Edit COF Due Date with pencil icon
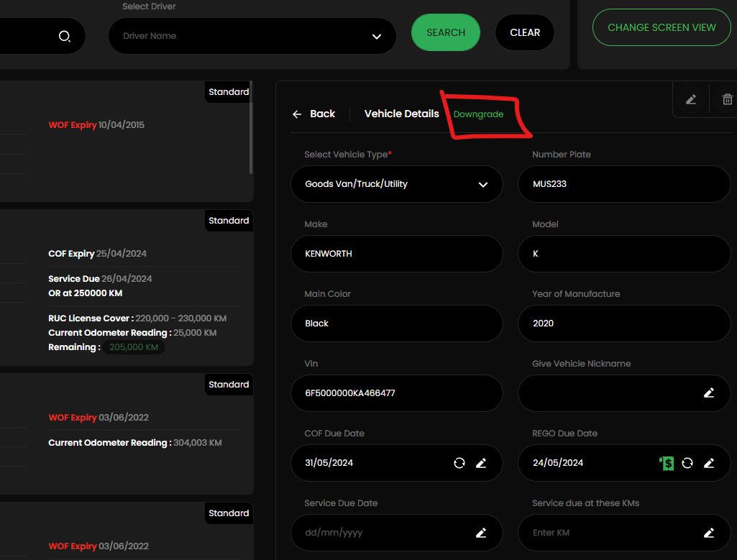The height and width of the screenshot is (560, 737). point(481,463)
